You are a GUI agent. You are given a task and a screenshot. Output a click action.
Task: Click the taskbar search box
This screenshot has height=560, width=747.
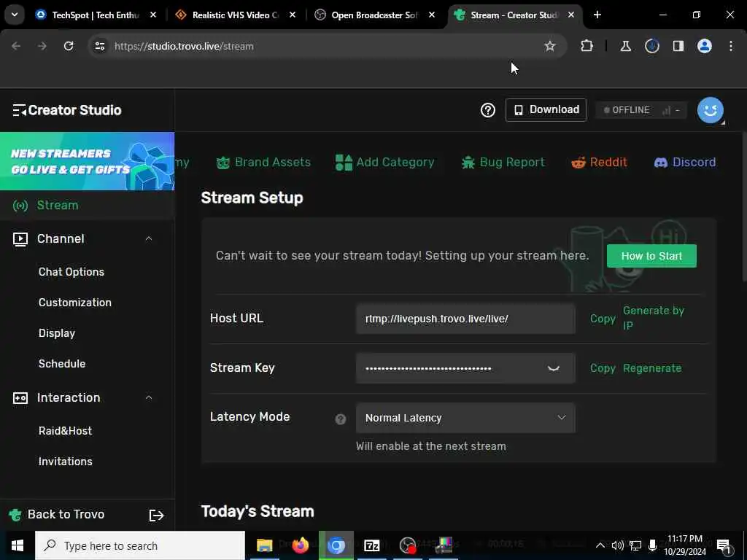tap(140, 545)
